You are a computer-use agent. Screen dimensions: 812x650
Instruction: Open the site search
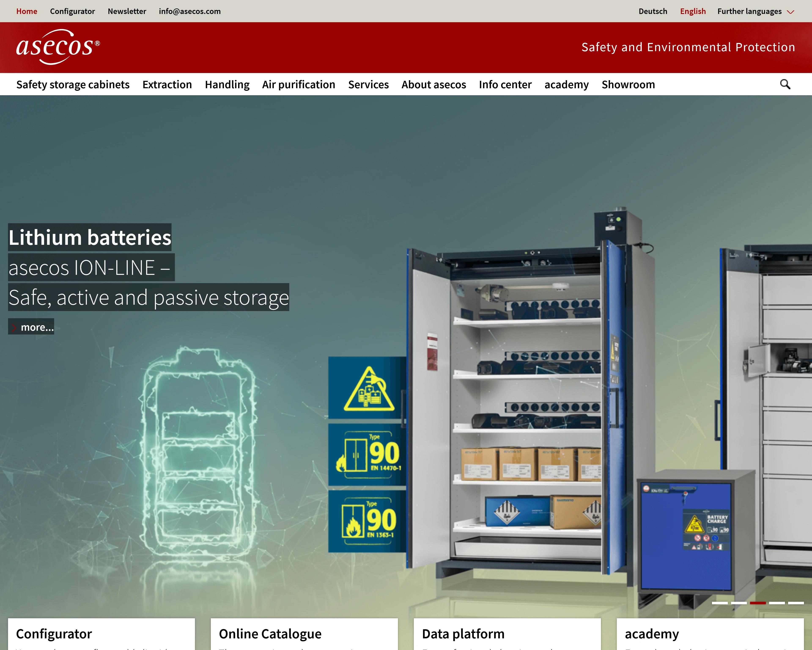click(785, 84)
